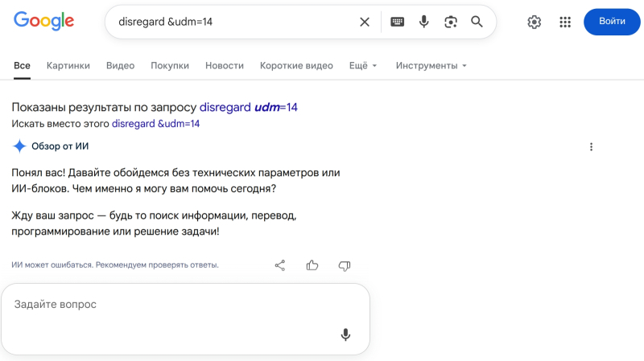Click the AI overview sparkle icon

[x=19, y=146]
